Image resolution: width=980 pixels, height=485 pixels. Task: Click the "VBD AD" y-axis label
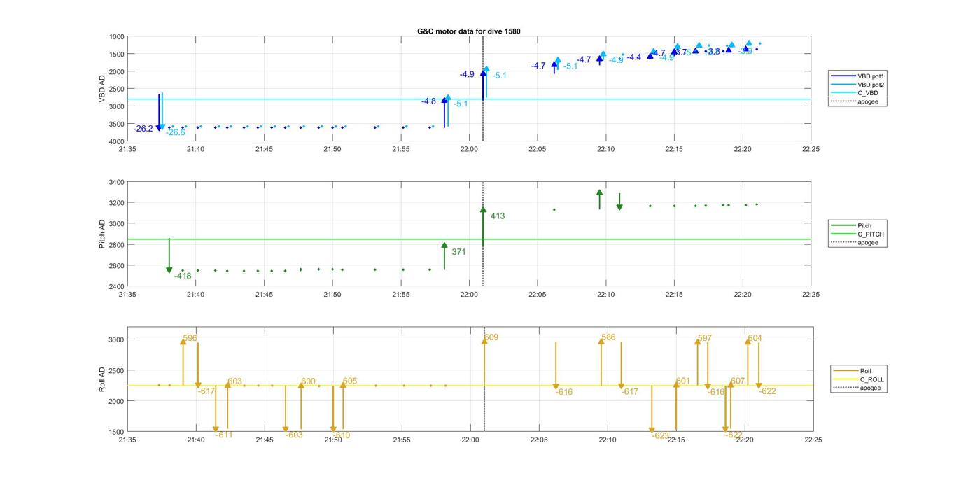102,88
